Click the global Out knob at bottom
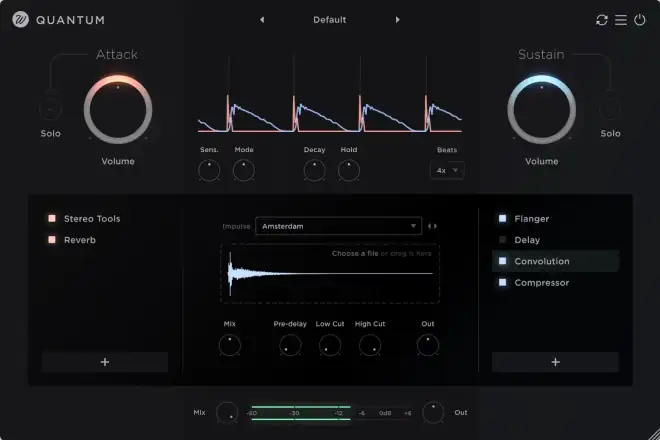This screenshot has width=660, height=440. pyautogui.click(x=433, y=413)
